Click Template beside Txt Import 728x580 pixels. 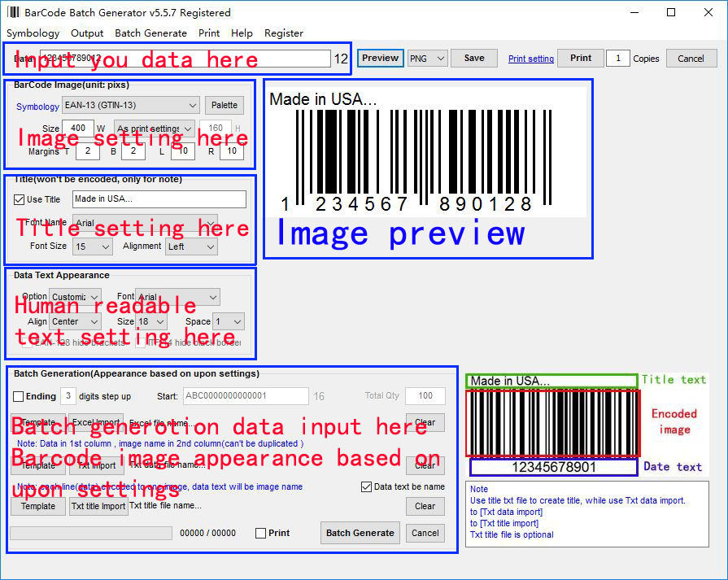coord(38,465)
